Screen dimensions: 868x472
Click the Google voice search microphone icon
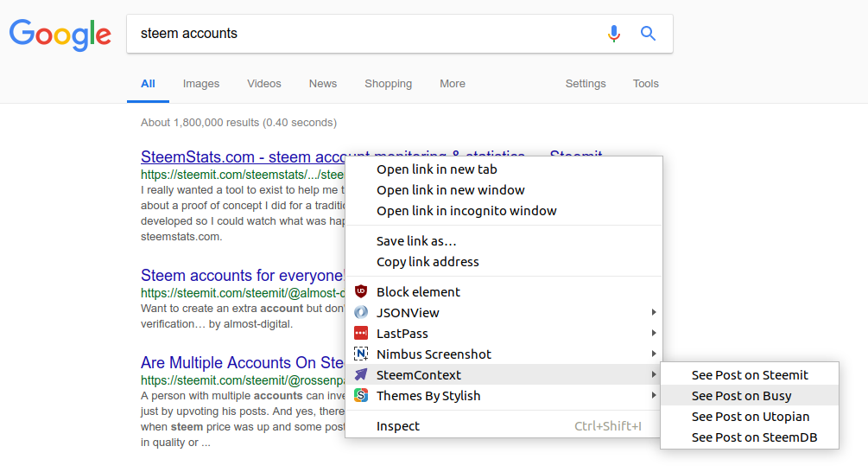coord(614,34)
